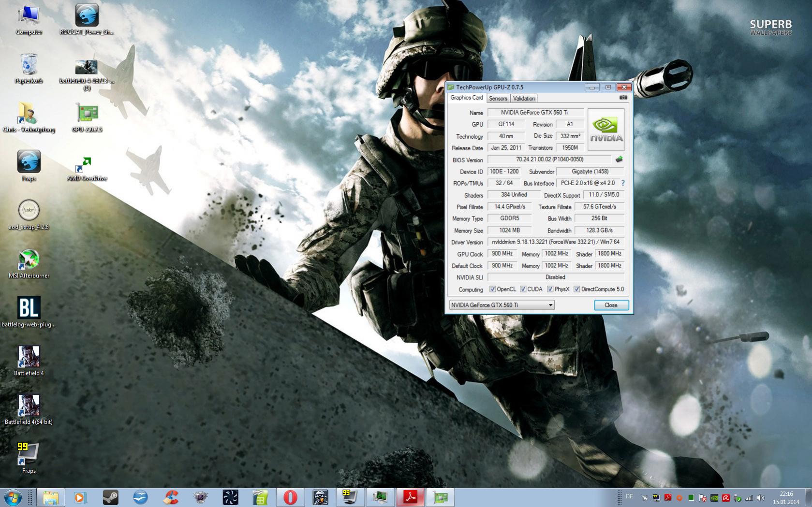Click the Device ID value 10DE - 1200
This screenshot has height=507, width=812.
[x=503, y=172]
